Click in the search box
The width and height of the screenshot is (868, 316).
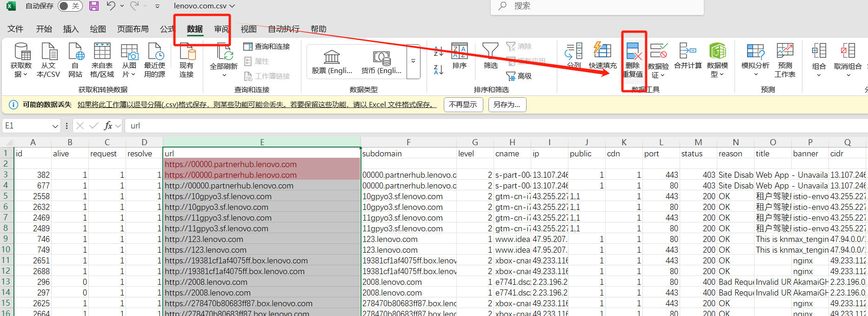597,7
